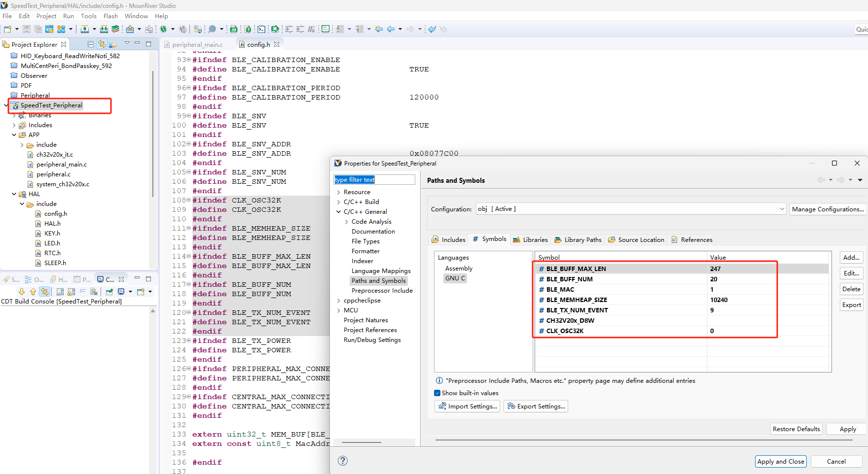This screenshot has height=474, width=868.
Task: Click the layers stack toolbar icon
Action: click(115, 29)
